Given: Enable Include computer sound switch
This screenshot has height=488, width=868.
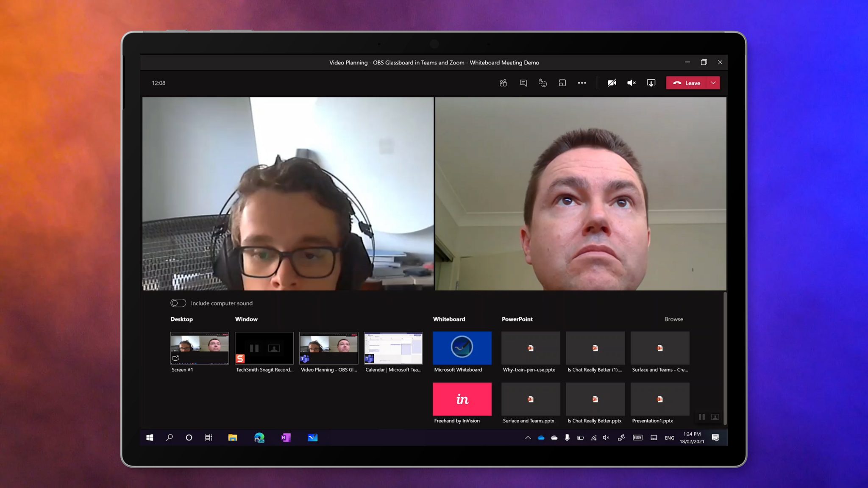Looking at the screenshot, I should tap(178, 303).
